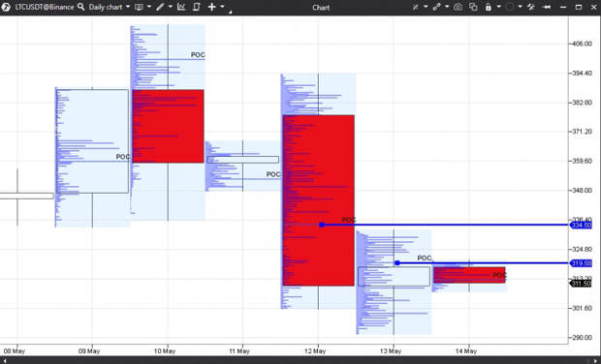Click the duplicate chart window icon
Viewport: 601px width, 364px height.
point(473,7)
